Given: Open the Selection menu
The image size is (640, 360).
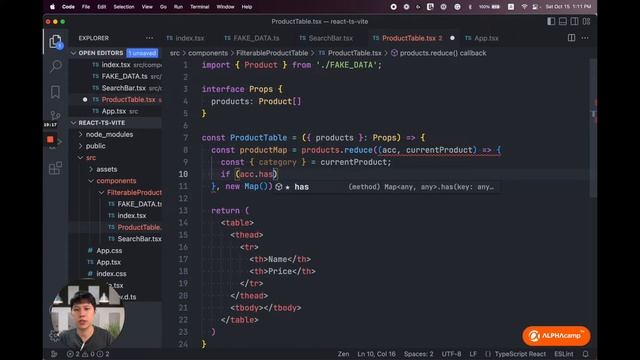Looking at the screenshot, I should point(124,7).
